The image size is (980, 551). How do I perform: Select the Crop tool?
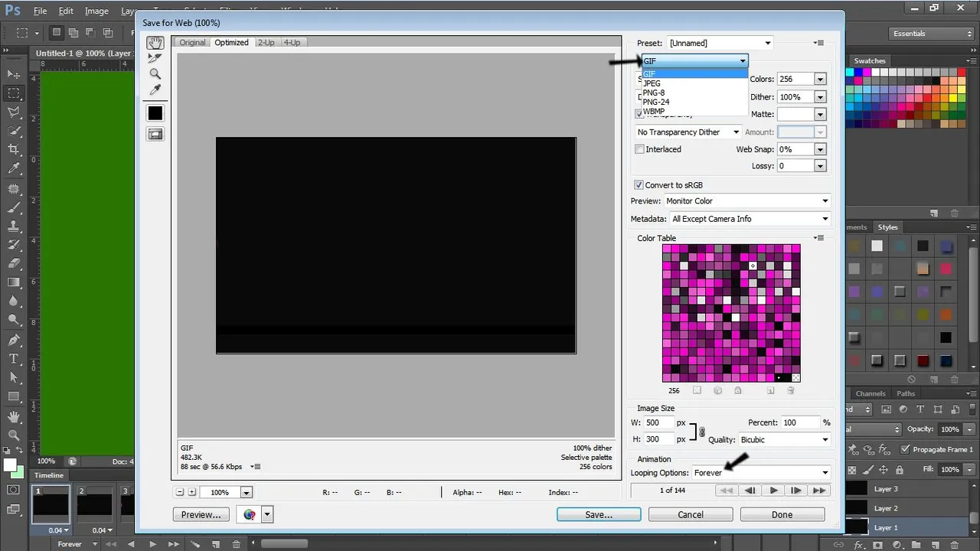tap(14, 150)
